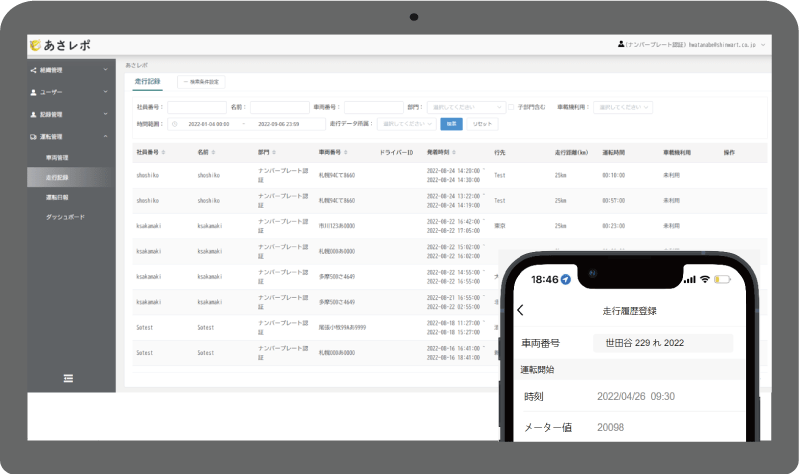
Task: Sort the table by 発着時刻 column
Action: click(454, 153)
